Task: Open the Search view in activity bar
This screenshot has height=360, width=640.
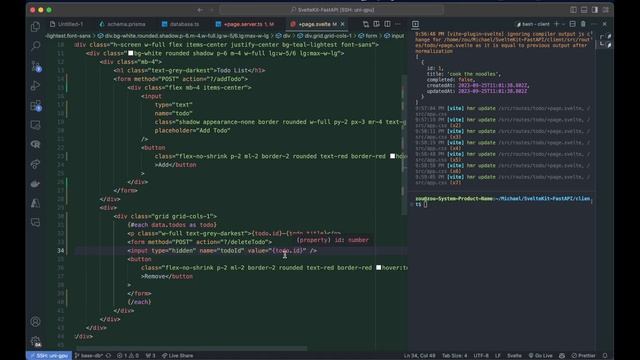Action: click(36, 46)
